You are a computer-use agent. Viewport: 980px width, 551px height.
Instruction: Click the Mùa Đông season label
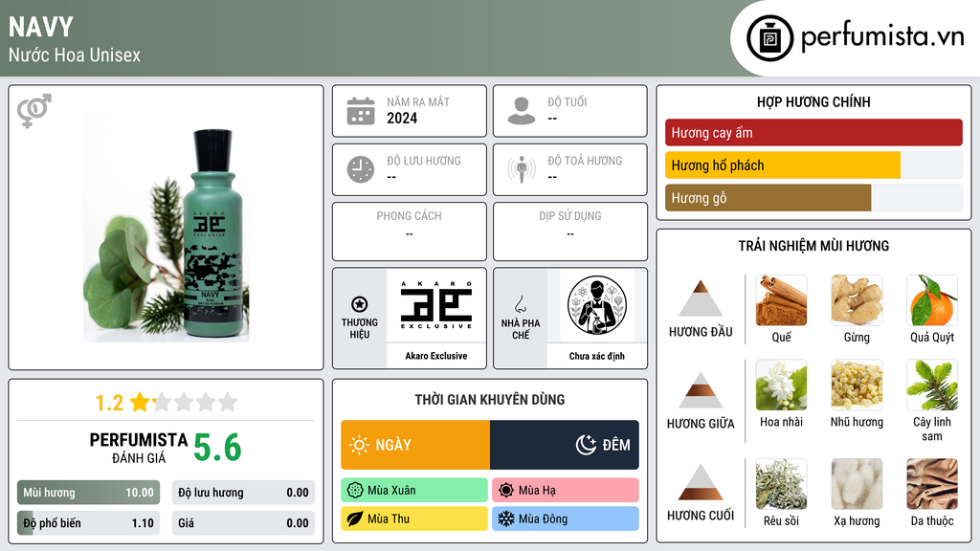566,519
